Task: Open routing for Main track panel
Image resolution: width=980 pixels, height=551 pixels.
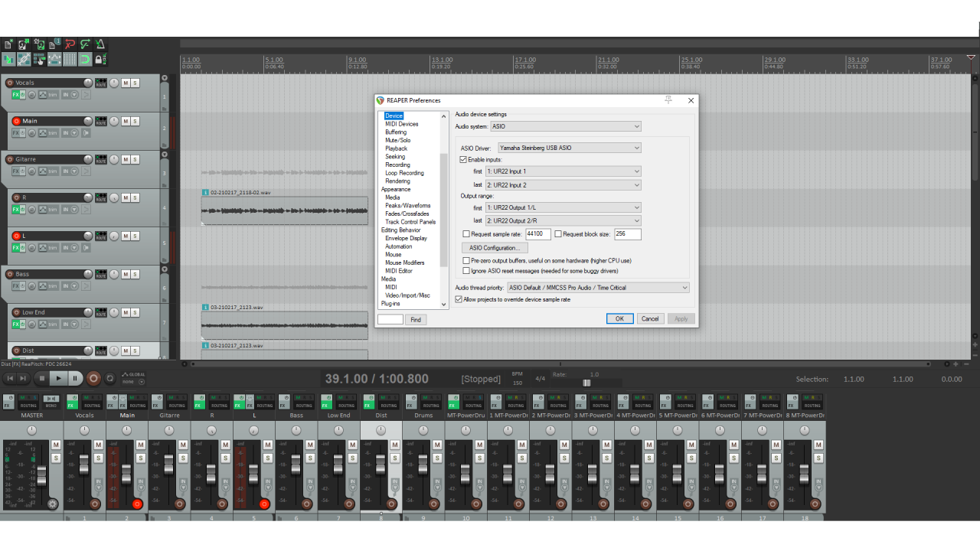Action: click(x=101, y=121)
